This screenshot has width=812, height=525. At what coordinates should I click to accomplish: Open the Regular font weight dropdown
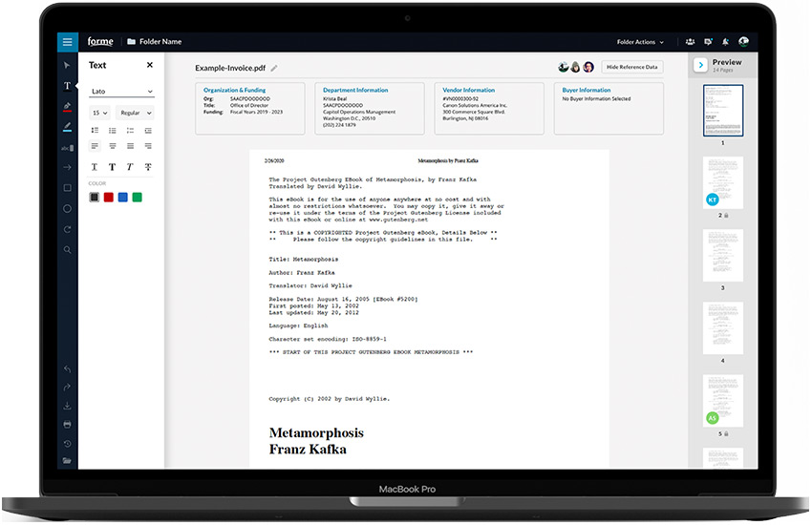point(135,113)
